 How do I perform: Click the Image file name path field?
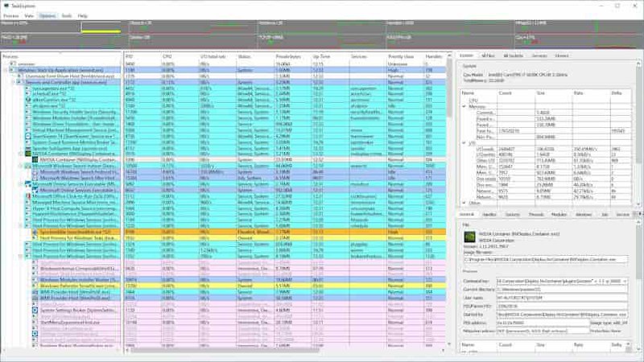pyautogui.click(x=546, y=260)
